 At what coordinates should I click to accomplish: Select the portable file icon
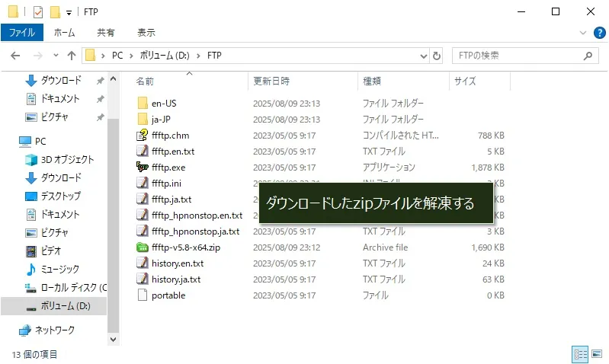coord(143,295)
